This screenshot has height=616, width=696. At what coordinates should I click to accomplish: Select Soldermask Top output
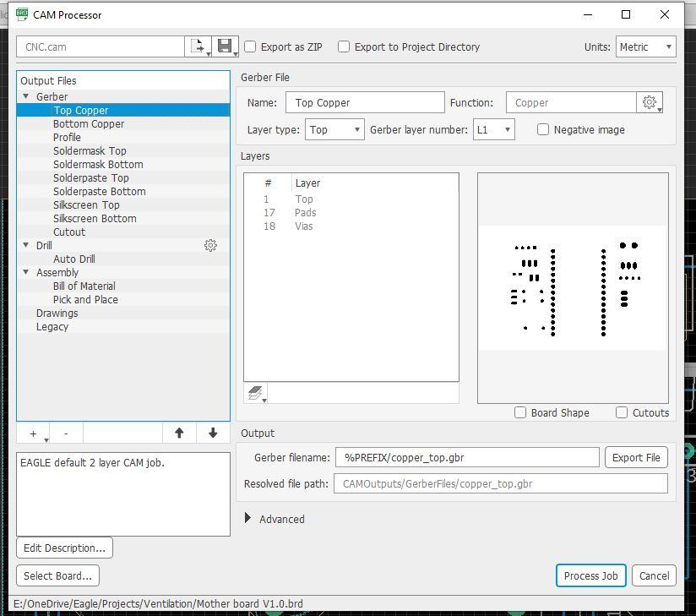coord(123,151)
